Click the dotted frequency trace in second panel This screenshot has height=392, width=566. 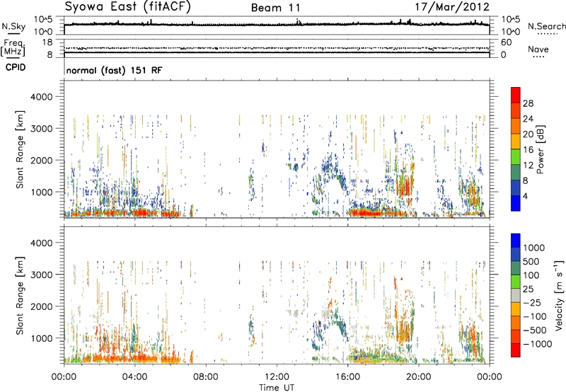277,48
